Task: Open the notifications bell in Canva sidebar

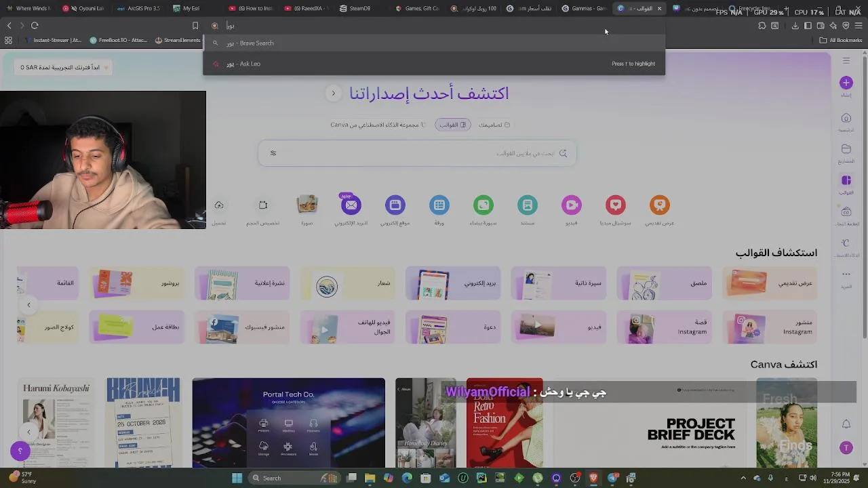Action: tap(846, 424)
